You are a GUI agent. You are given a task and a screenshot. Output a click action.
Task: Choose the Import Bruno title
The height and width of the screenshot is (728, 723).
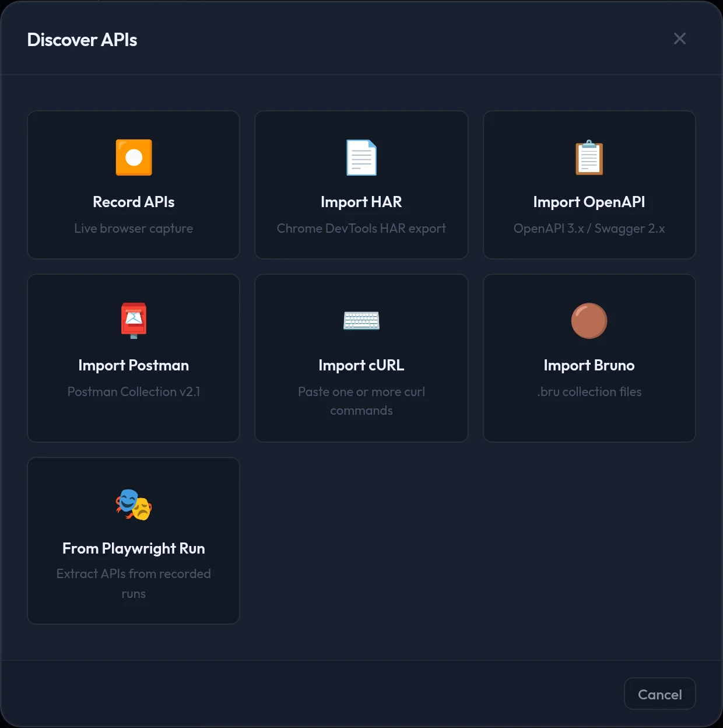(589, 365)
